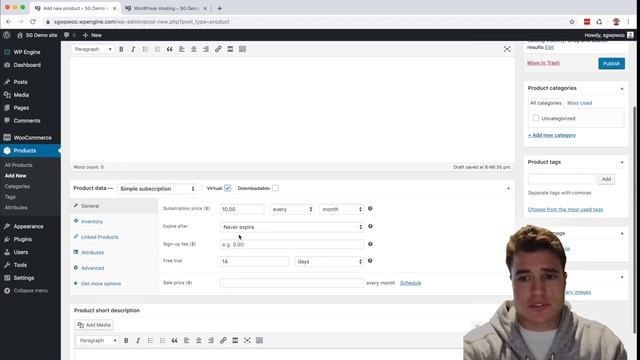Click Move to Trash link
The image size is (640, 360).
click(x=543, y=63)
